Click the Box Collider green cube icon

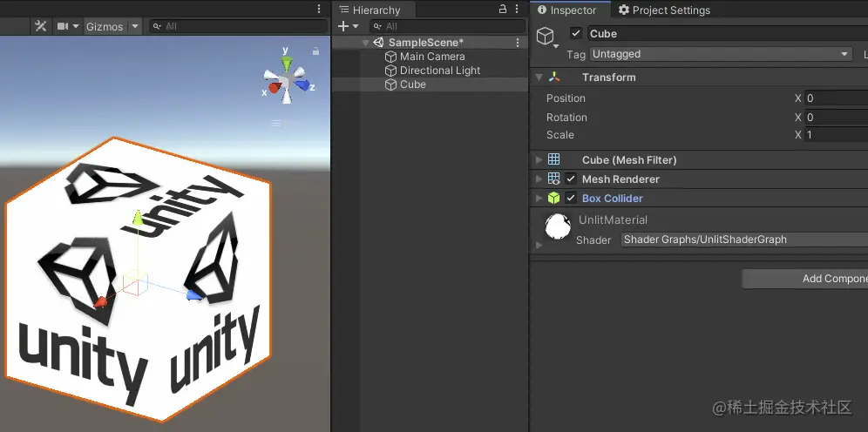point(553,198)
